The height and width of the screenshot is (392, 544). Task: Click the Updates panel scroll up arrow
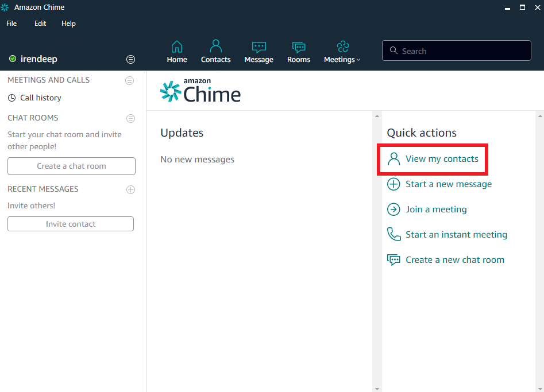coord(377,116)
